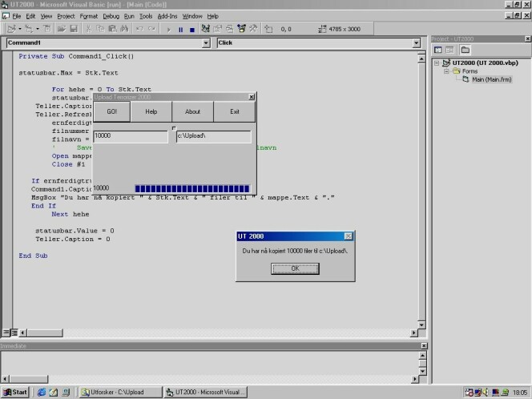Click View Object icon in Project panel
This screenshot has width=532, height=399.
coord(449,50)
